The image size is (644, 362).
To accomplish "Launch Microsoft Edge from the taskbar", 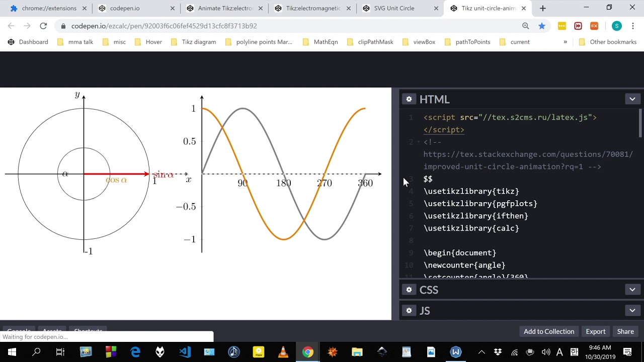I will 135,352.
